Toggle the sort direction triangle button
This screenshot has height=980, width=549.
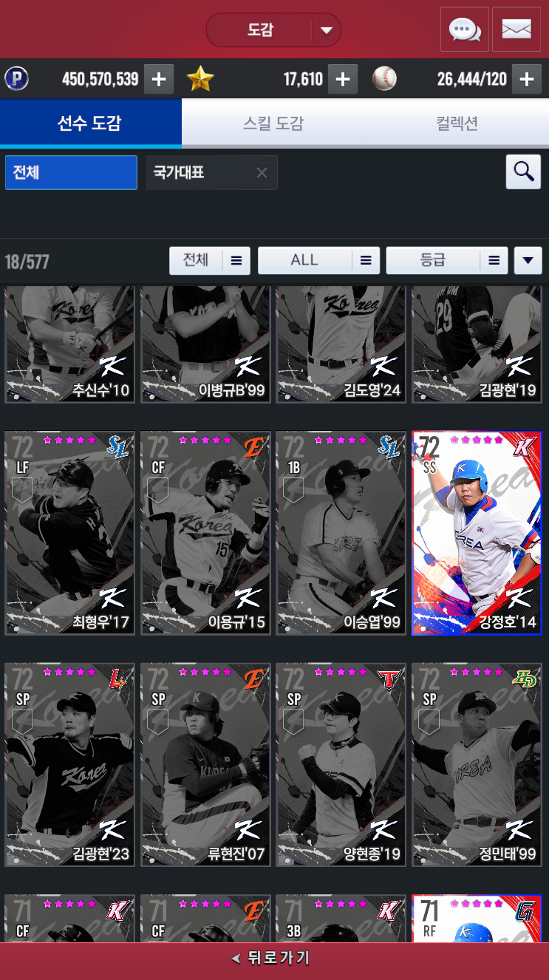(x=528, y=260)
